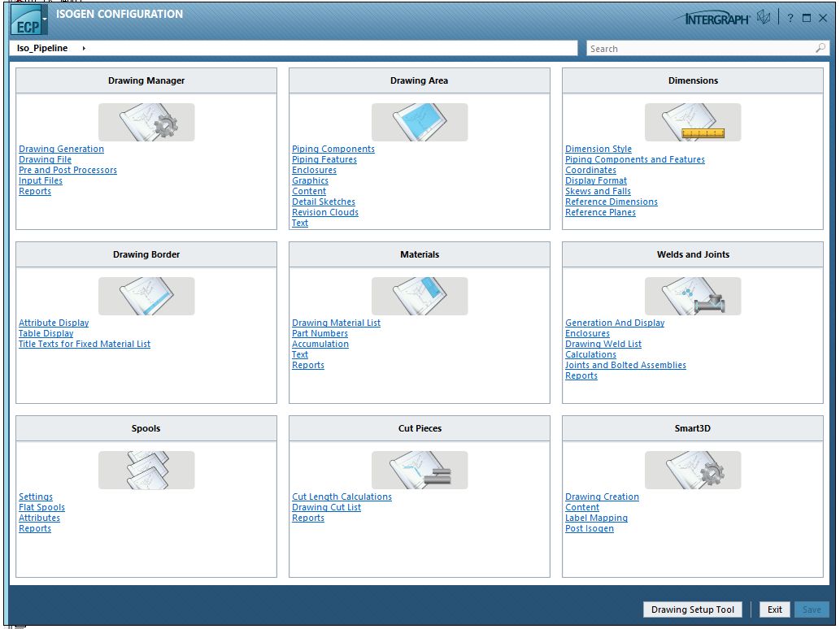
Task: Open Title Texts for Fixed Material List
Action: coord(85,345)
